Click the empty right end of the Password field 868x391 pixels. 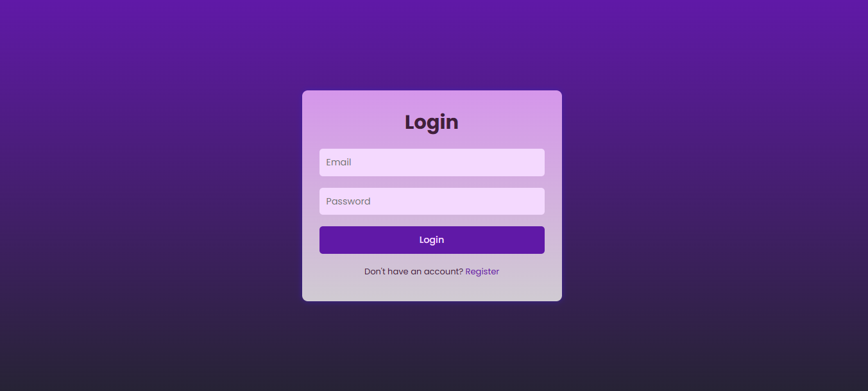pyautogui.click(x=513, y=201)
